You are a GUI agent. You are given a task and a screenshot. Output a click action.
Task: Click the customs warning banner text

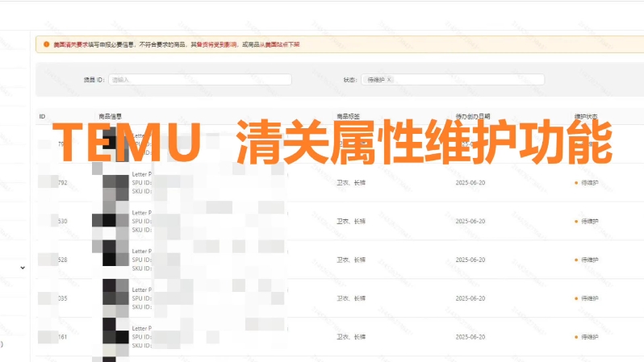pos(177,44)
